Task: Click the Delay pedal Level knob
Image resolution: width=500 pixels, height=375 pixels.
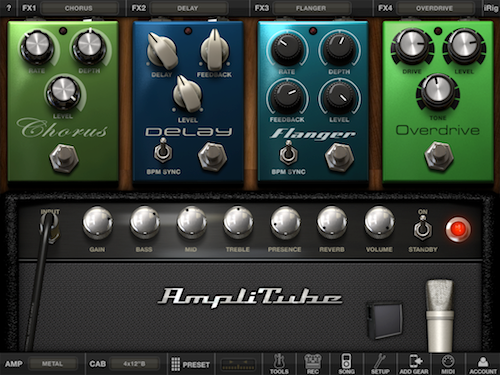Action: point(187,94)
